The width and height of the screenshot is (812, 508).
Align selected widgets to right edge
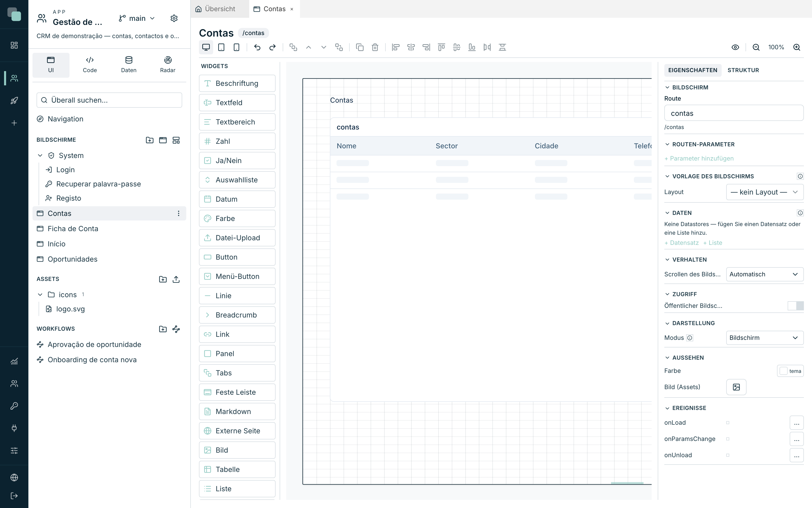(426, 47)
